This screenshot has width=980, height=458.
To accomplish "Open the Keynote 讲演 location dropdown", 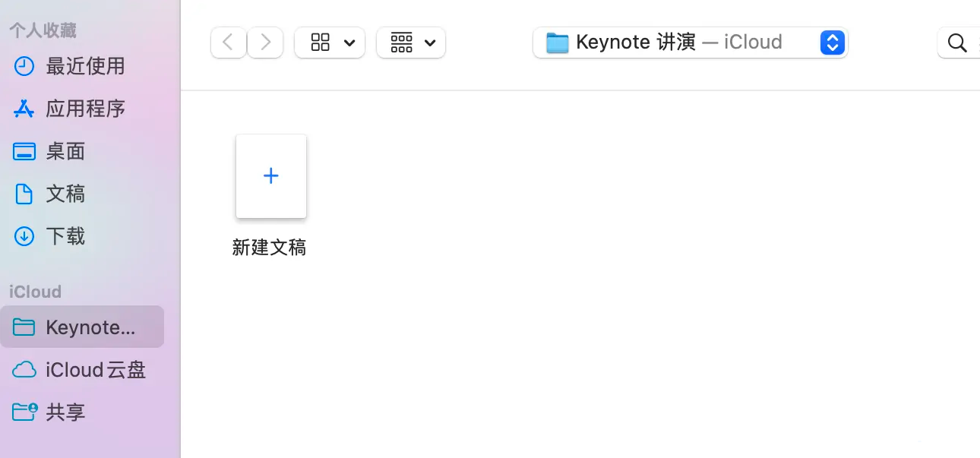I will click(832, 43).
